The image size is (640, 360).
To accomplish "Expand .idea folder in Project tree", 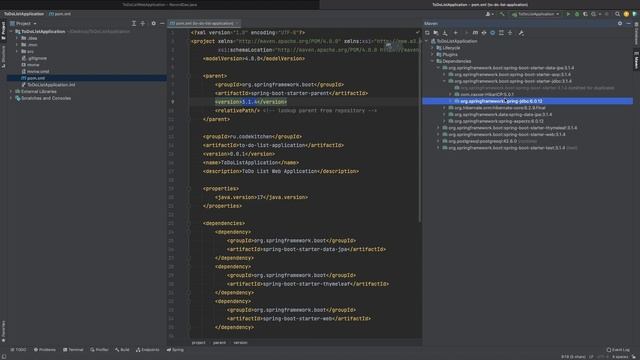I will point(17,38).
